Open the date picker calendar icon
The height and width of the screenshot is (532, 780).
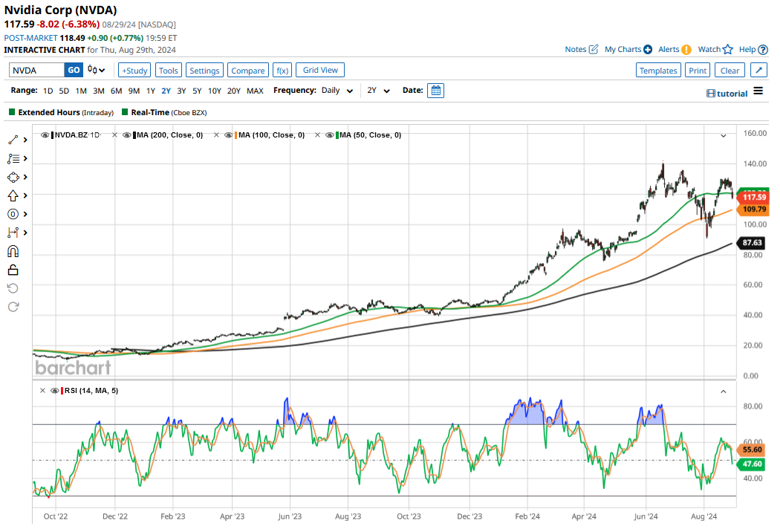436,91
